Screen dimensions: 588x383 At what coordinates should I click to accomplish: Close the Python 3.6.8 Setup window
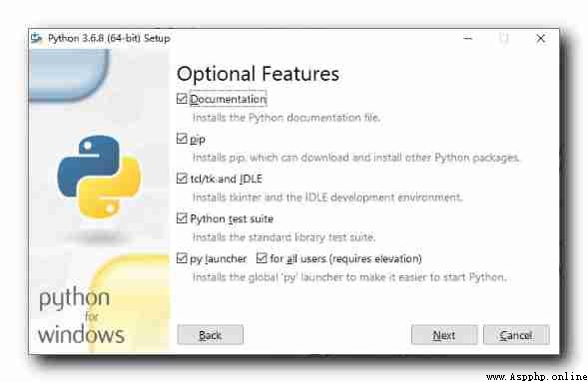click(x=540, y=38)
